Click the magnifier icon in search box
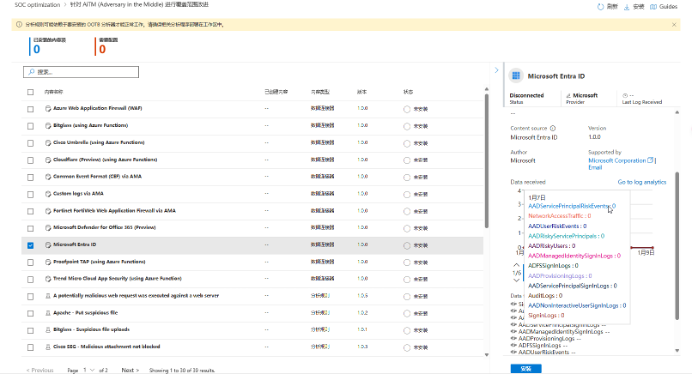Image resolution: width=695 pixels, height=375 pixels. (x=31, y=72)
